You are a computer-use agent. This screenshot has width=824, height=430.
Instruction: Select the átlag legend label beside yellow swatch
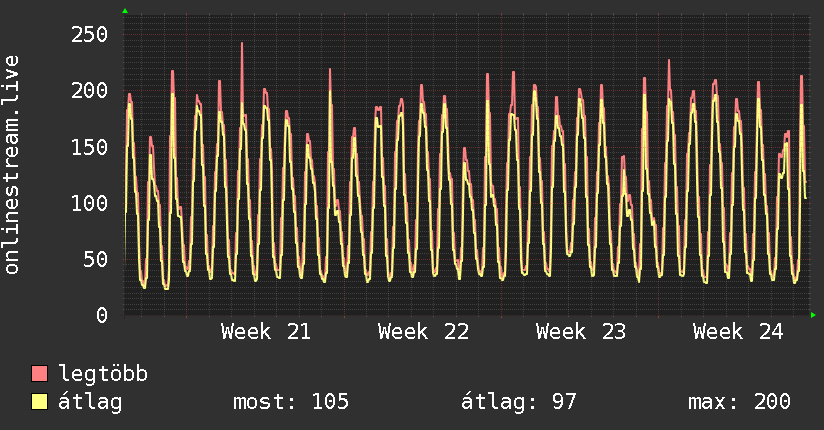pyautogui.click(x=90, y=402)
